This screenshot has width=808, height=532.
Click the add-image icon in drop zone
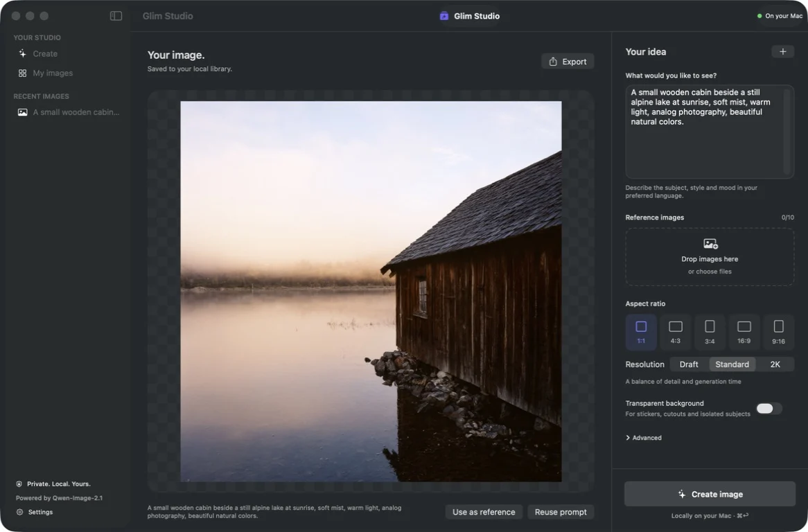pos(710,244)
